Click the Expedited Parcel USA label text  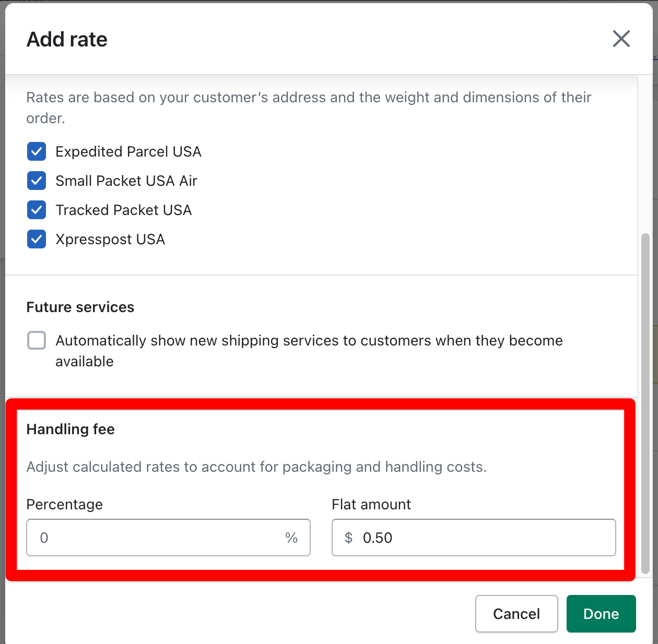(128, 152)
